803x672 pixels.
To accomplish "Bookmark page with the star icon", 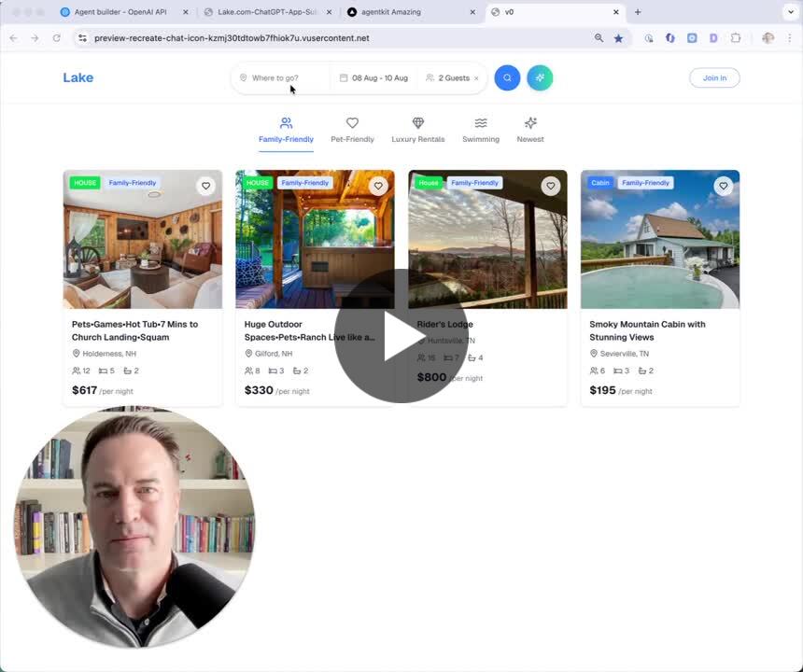I will (618, 38).
